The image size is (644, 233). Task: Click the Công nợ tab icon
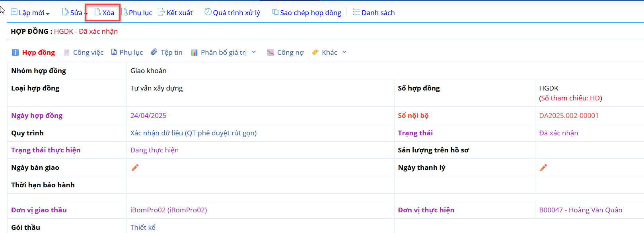click(x=270, y=52)
